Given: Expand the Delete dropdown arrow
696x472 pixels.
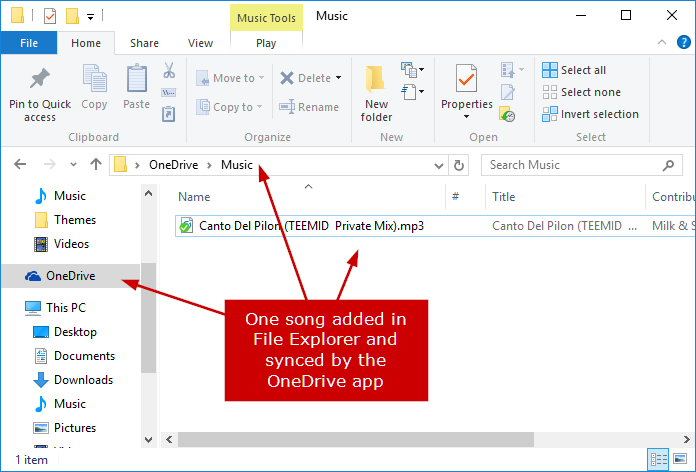Looking at the screenshot, I should point(339,78).
